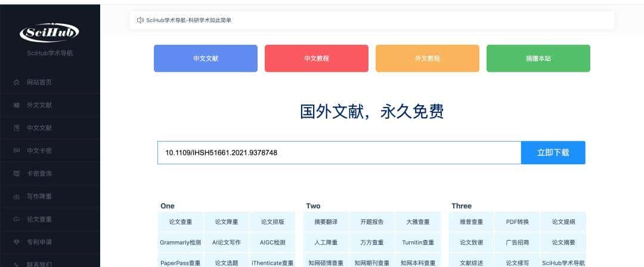Image resolution: width=644 pixels, height=267 pixels.
Task: Click the orange 外文教程 button
Action: (x=428, y=59)
